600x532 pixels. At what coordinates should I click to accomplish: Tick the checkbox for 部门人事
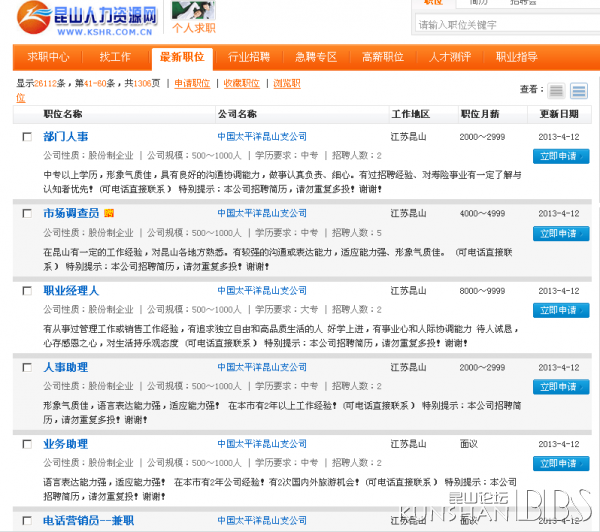pyautogui.click(x=27, y=137)
